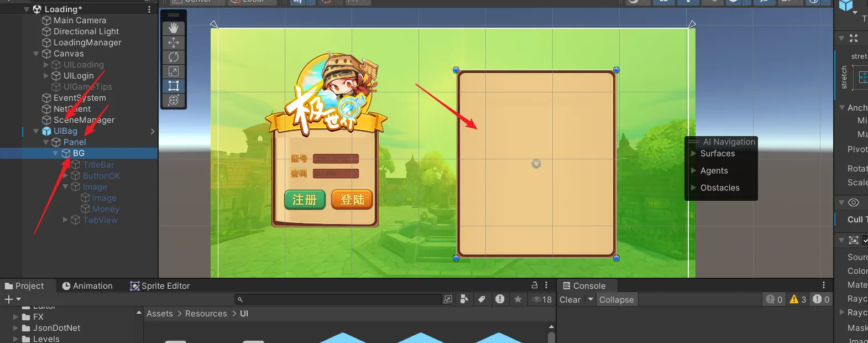The width and height of the screenshot is (868, 343).
Task: Go to Resources folder in breadcrumb
Action: [x=206, y=314]
